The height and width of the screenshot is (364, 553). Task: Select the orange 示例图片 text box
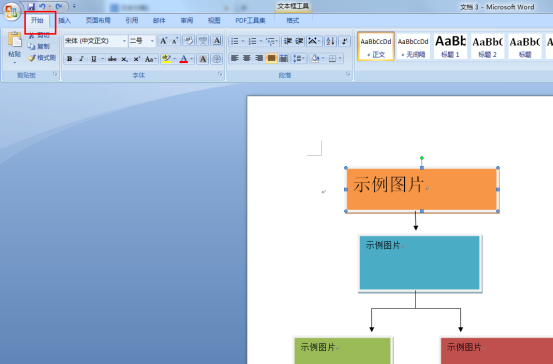[422, 189]
